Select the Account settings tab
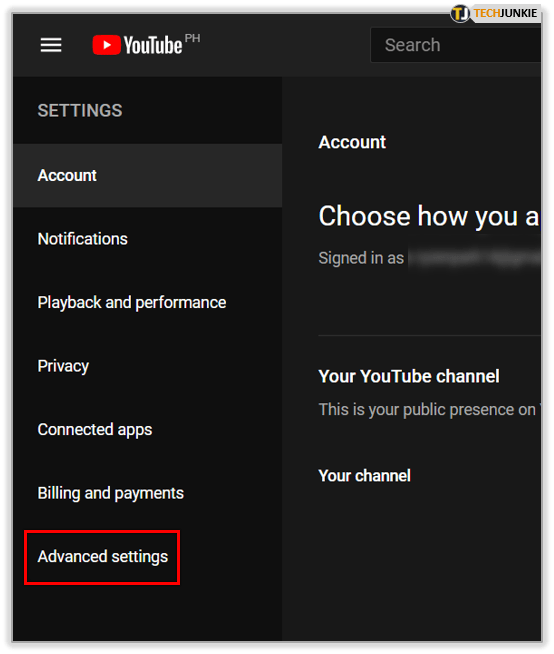The image size is (554, 654). [147, 176]
